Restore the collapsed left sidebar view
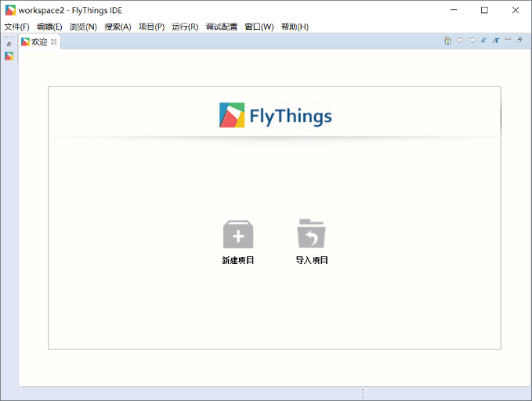Image resolution: width=532 pixels, height=401 pixels. [9, 44]
